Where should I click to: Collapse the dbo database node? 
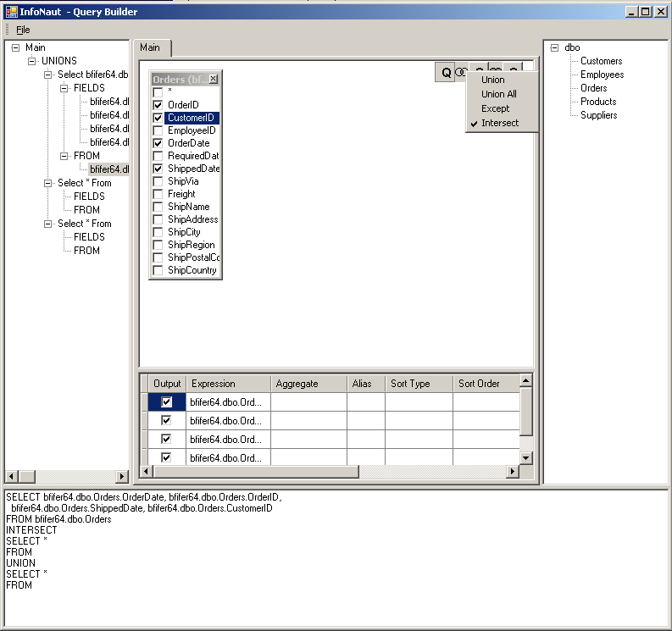[x=554, y=47]
